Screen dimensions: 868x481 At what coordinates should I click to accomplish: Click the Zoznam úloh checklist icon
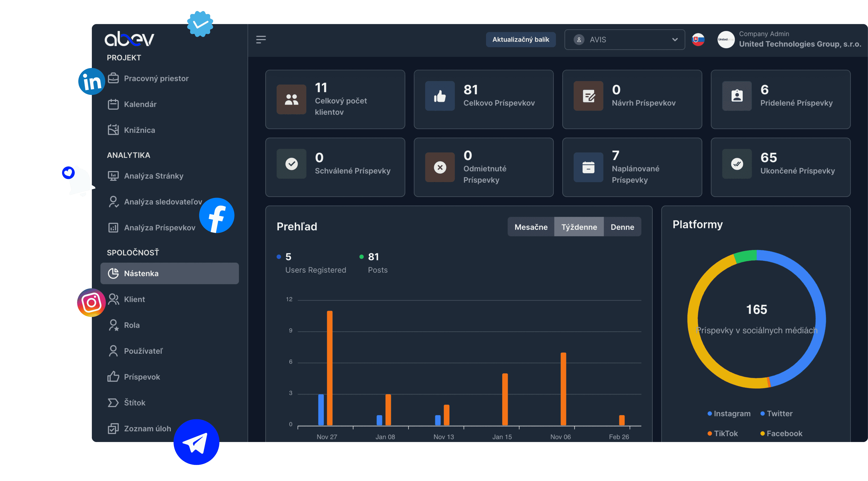(x=113, y=428)
